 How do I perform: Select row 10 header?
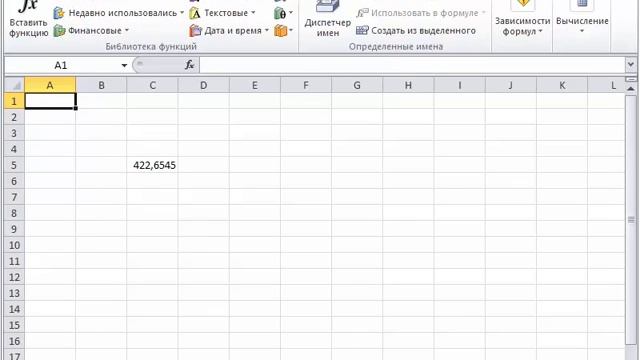click(x=14, y=245)
